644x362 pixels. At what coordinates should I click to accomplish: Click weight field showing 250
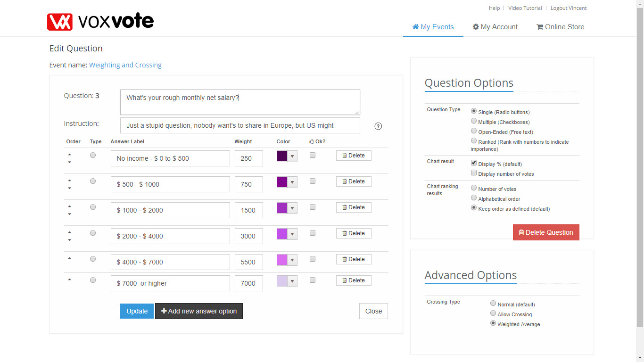[249, 158]
